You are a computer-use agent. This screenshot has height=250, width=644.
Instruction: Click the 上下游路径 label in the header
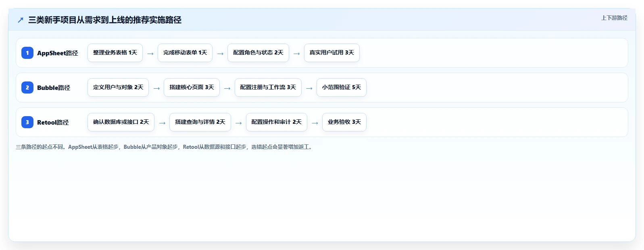click(614, 18)
